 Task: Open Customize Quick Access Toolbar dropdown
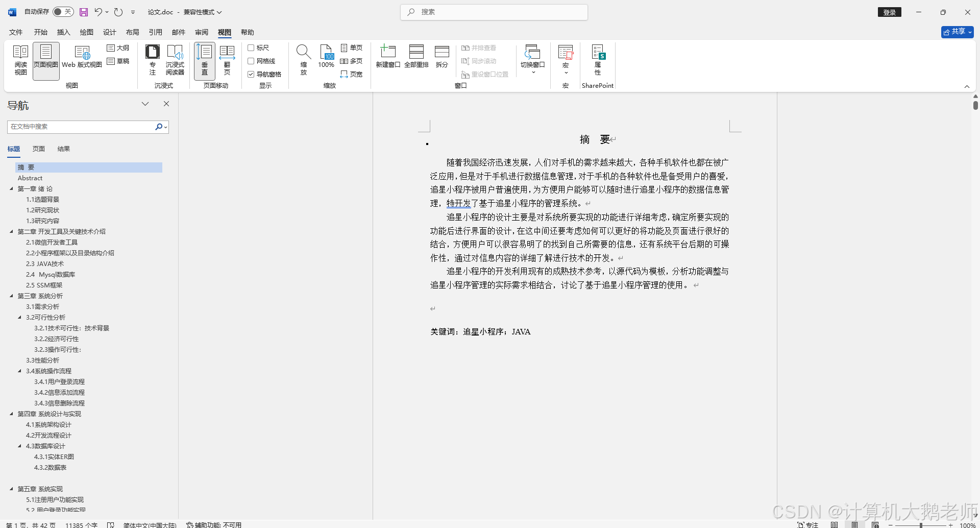click(133, 12)
